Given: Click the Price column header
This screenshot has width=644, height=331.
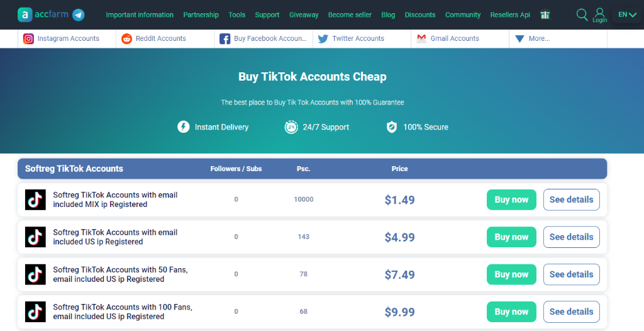Looking at the screenshot, I should coord(399,169).
